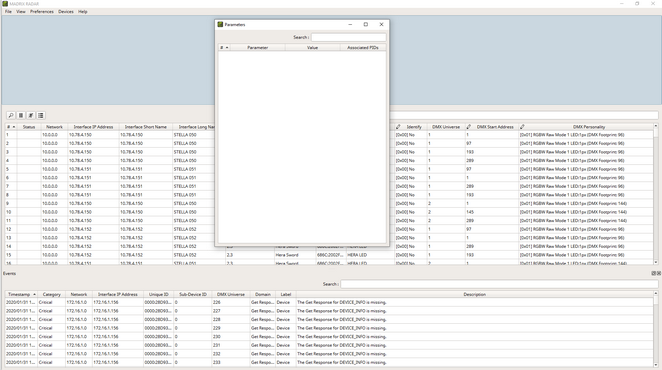Undock the Events panel with float icon
The image size is (662, 370).
654,273
